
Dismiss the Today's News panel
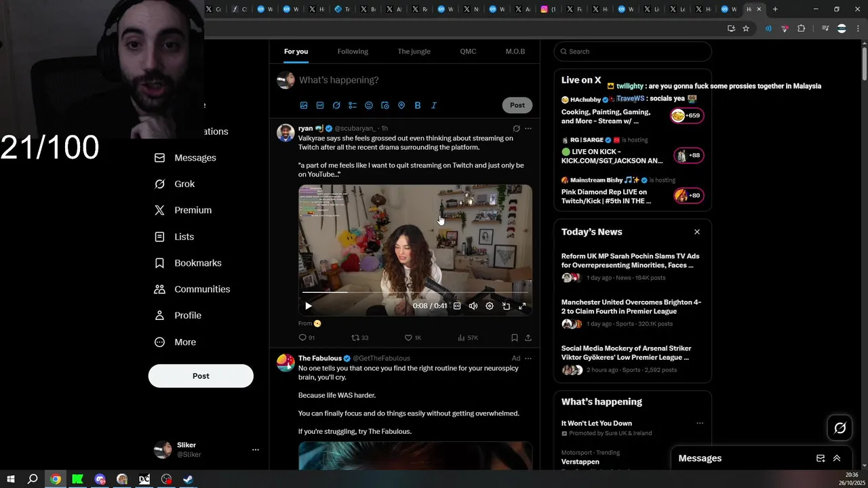pos(696,232)
